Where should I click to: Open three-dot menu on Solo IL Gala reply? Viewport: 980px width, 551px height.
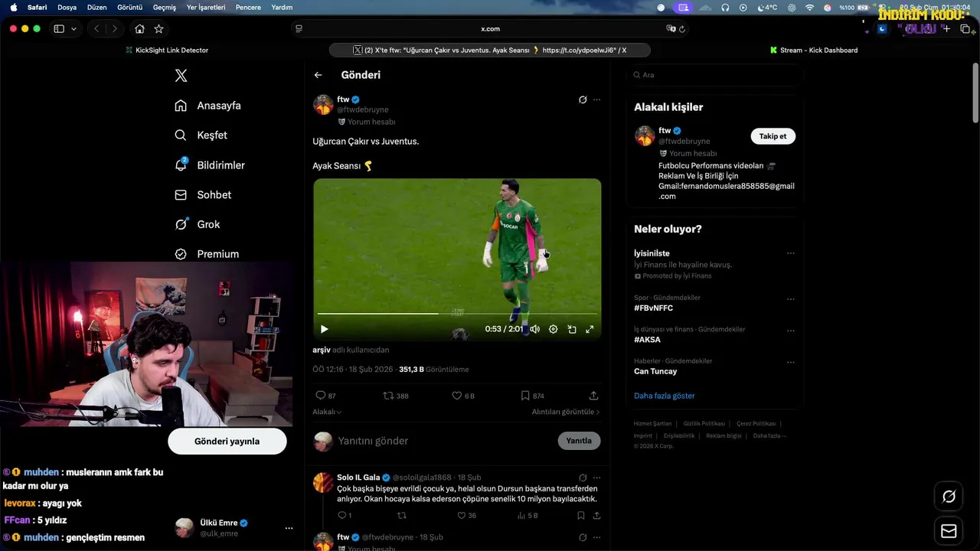pos(596,478)
